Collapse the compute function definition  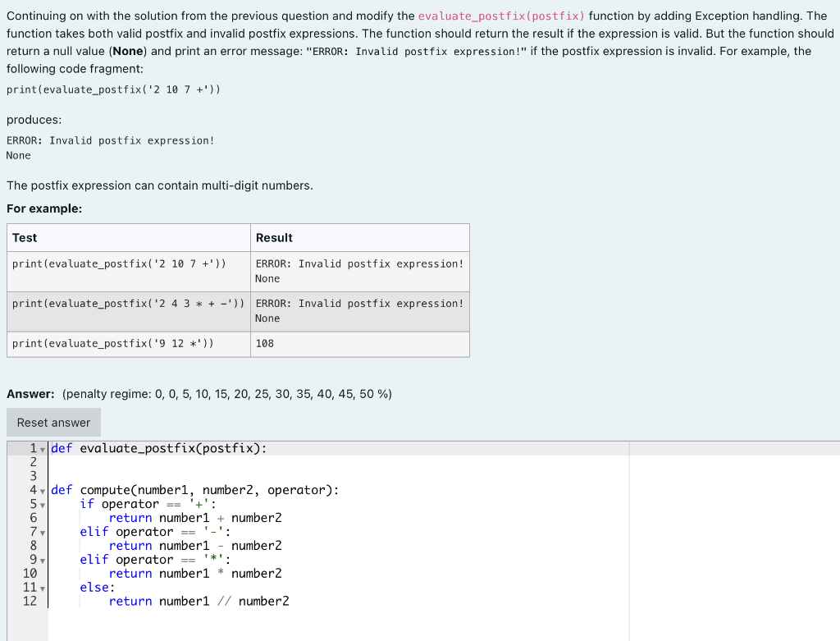point(42,490)
